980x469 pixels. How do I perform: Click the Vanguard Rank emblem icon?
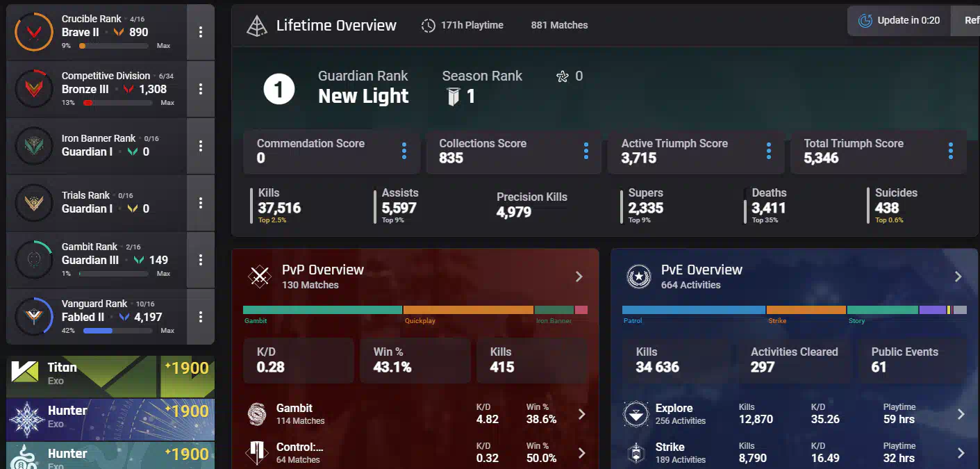34,317
